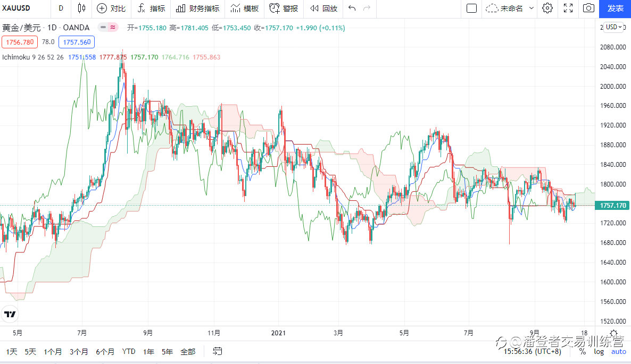Undo the last chart action
The height and width of the screenshot is (364, 631).
pyautogui.click(x=352, y=8)
